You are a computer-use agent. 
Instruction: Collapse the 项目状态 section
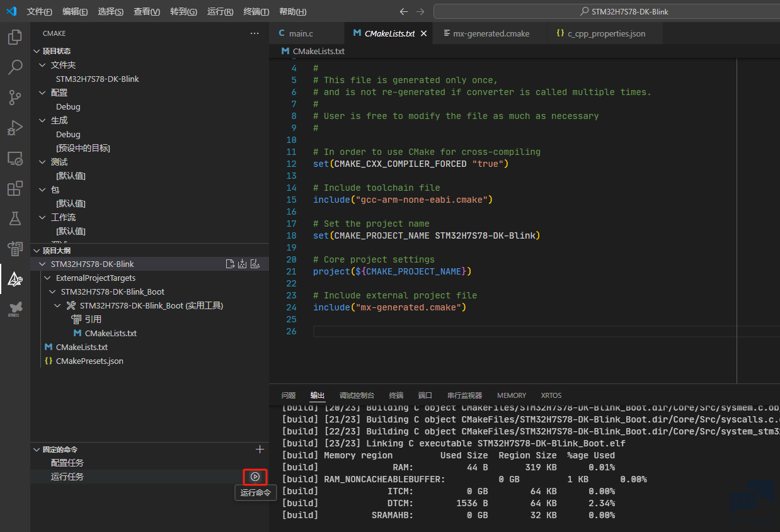[x=37, y=51]
